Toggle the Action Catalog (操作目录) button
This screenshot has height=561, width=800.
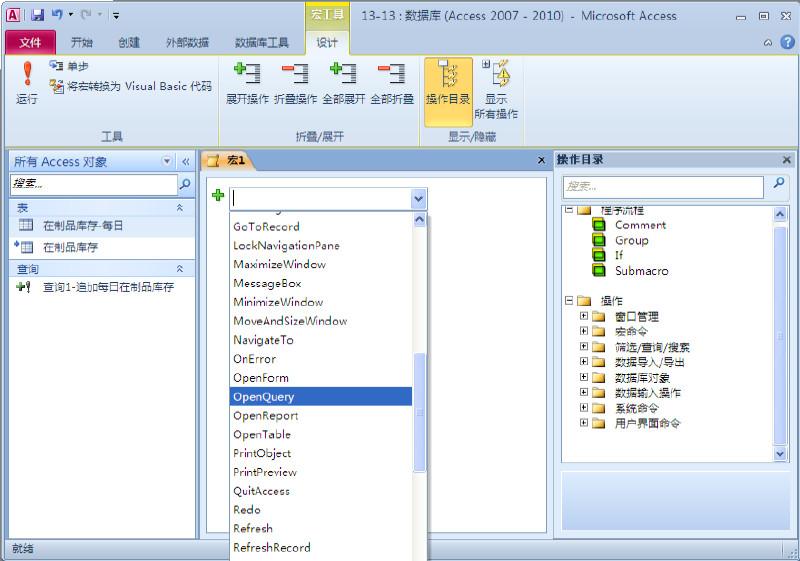(448, 91)
